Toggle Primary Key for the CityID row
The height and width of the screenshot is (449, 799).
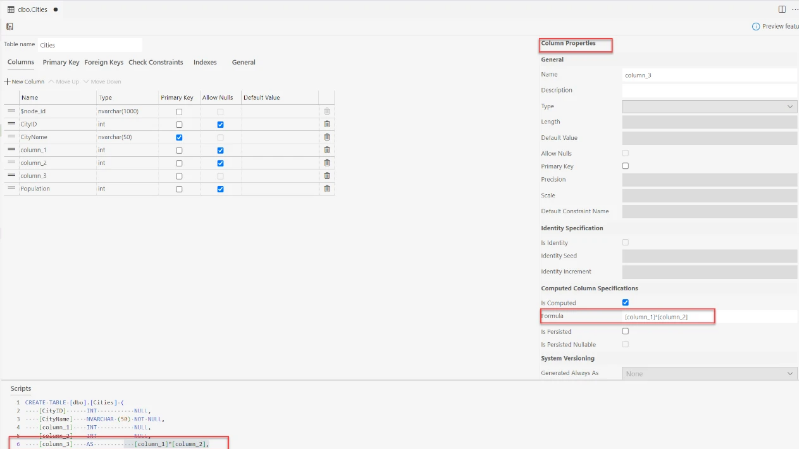pyautogui.click(x=179, y=124)
